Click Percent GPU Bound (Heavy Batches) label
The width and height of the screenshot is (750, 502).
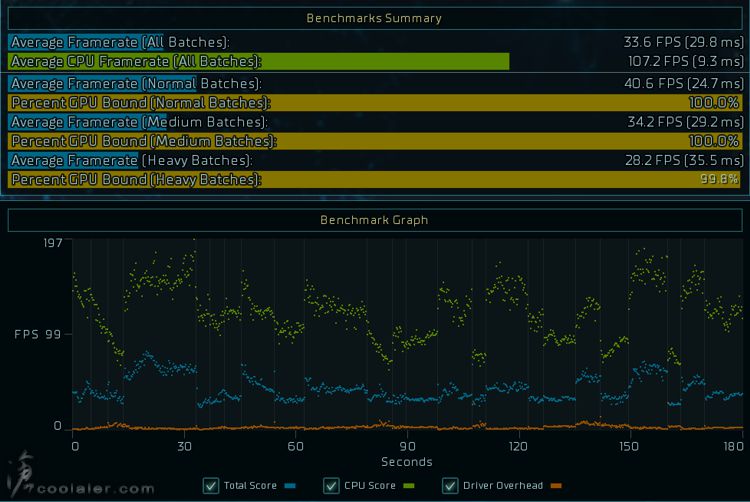[136, 179]
